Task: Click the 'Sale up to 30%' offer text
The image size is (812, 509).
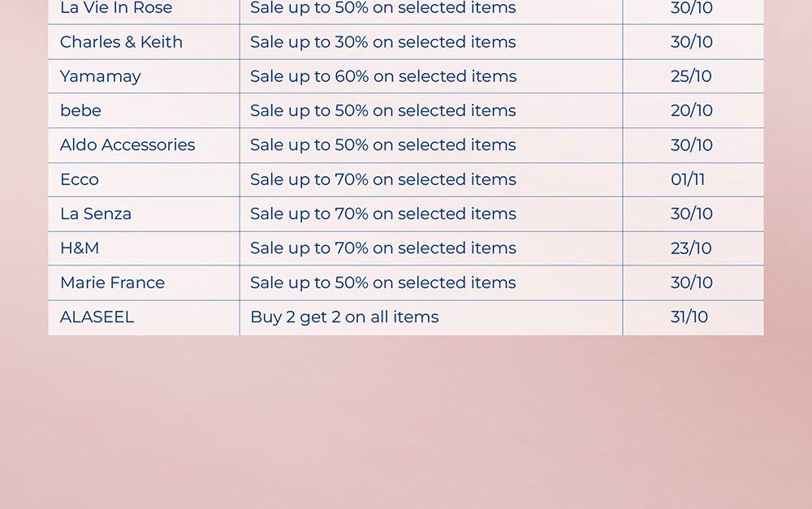Action: pos(382,42)
